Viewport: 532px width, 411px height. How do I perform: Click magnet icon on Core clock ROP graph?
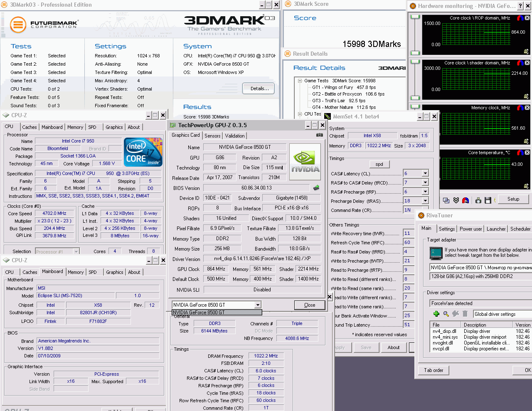click(x=520, y=18)
